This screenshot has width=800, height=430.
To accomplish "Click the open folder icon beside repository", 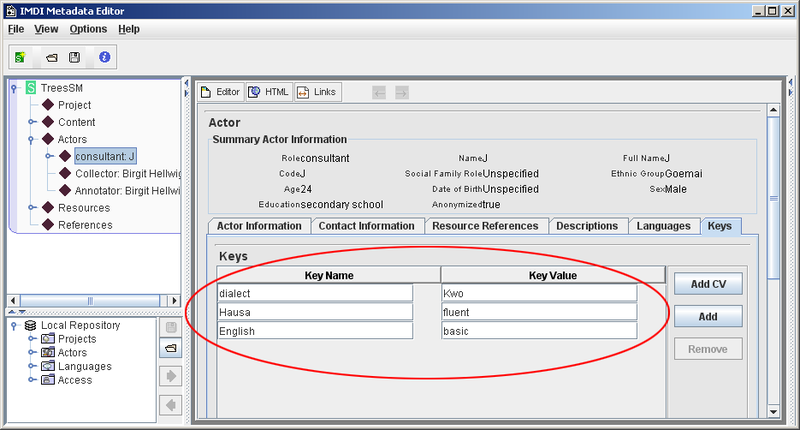I will [x=170, y=348].
